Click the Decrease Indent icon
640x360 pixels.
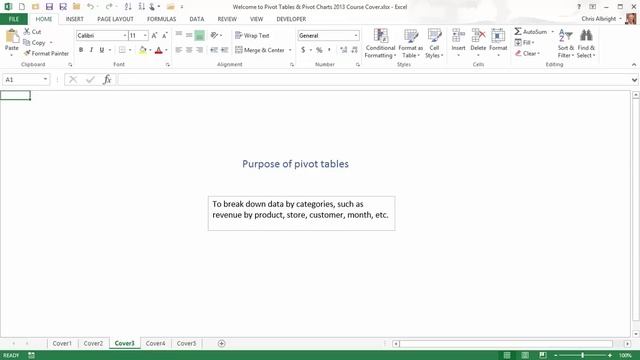tap(214, 50)
